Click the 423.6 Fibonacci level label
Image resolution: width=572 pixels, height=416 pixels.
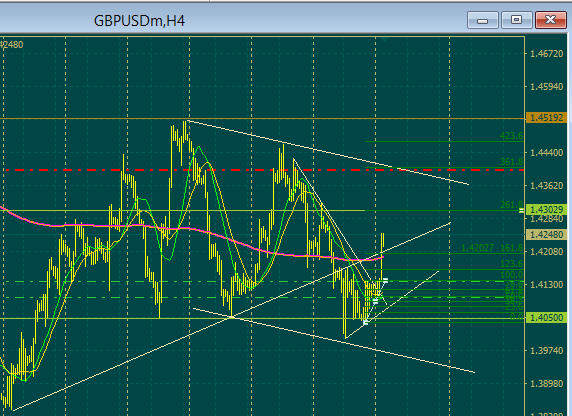coord(511,136)
